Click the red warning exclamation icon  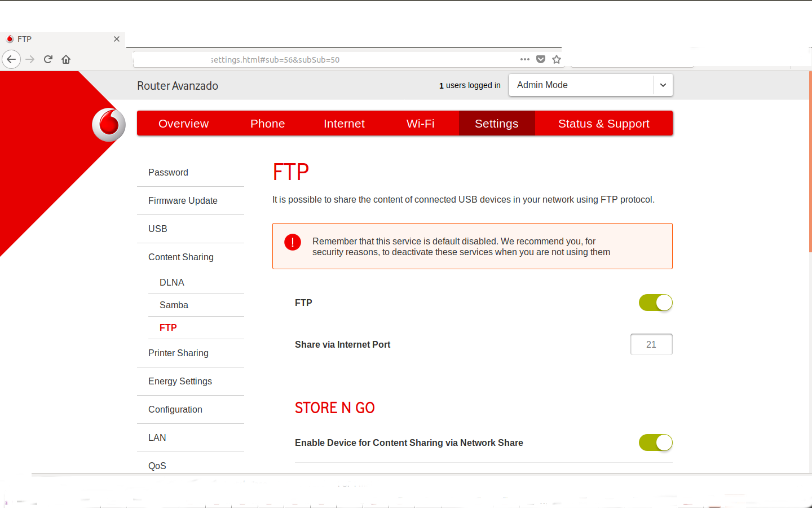pos(293,242)
